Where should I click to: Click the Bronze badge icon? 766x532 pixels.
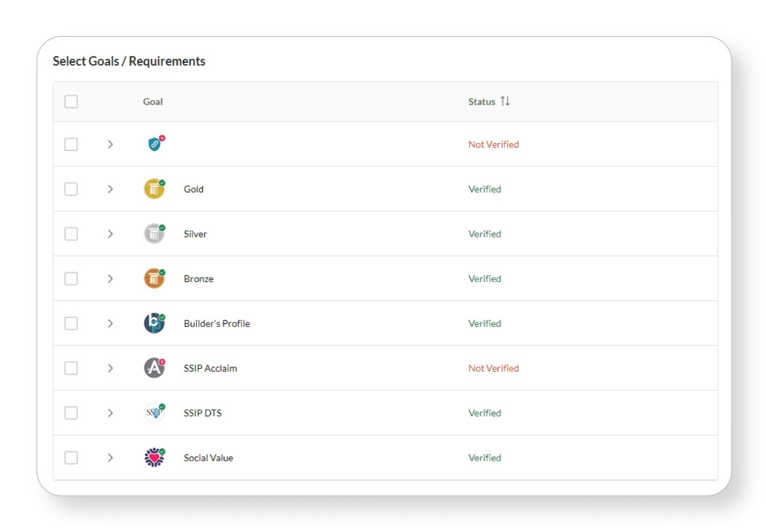(154, 278)
